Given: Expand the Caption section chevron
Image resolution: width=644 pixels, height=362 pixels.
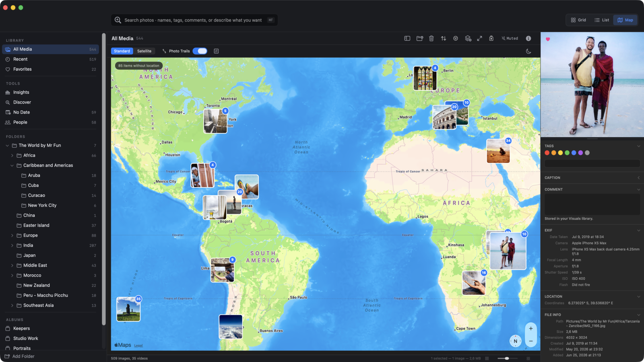Looking at the screenshot, I should pos(638,178).
